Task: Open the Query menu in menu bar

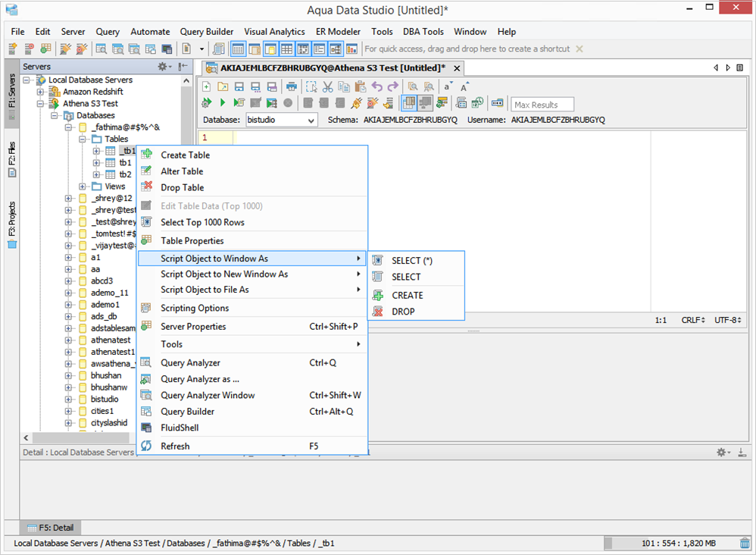Action: (108, 31)
